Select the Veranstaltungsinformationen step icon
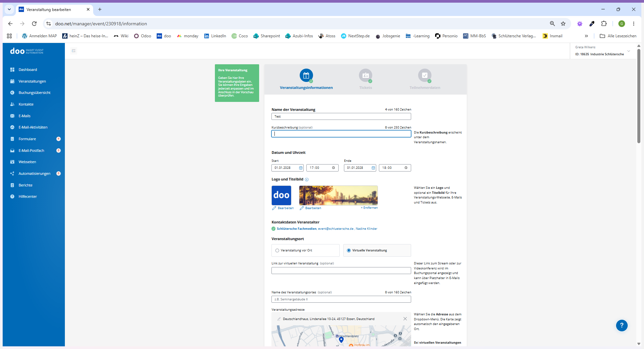Image resolution: width=644 pixels, height=349 pixels. [306, 76]
